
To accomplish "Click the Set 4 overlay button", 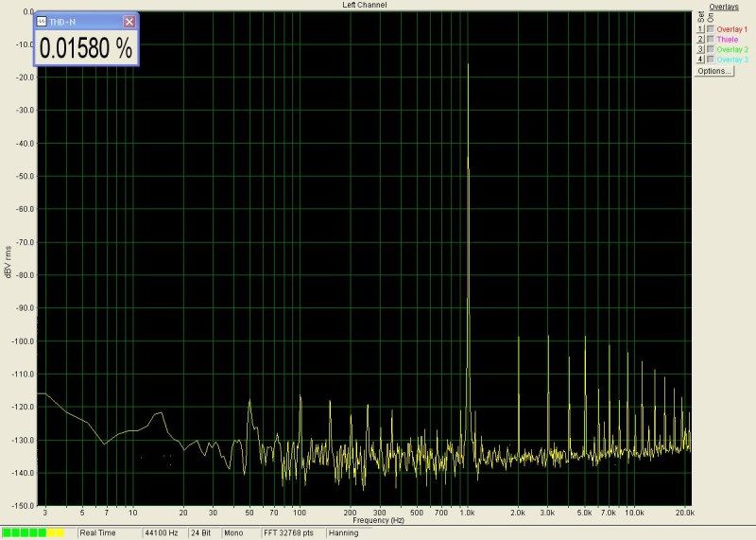I will 700,60.
